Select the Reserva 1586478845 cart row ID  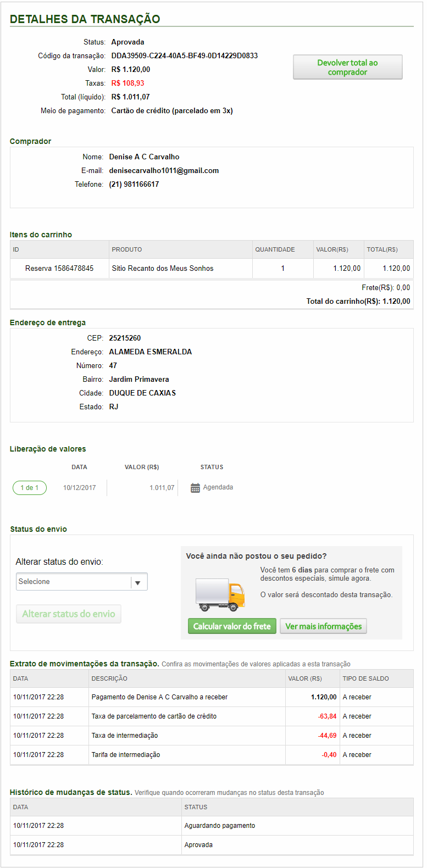tap(59, 269)
